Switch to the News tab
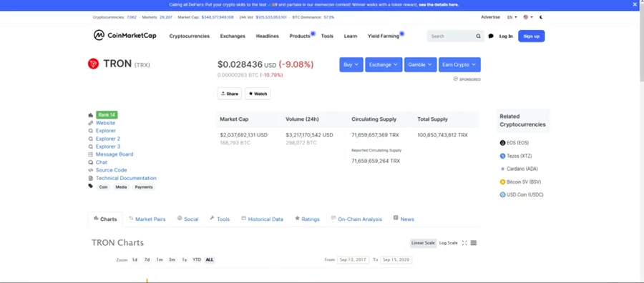The width and height of the screenshot is (644, 283). tap(404, 219)
